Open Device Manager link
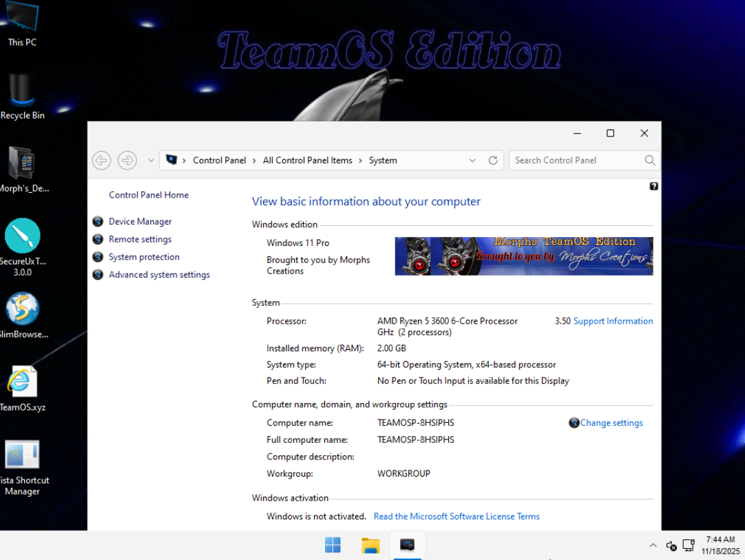Image resolution: width=745 pixels, height=560 pixels. tap(140, 222)
